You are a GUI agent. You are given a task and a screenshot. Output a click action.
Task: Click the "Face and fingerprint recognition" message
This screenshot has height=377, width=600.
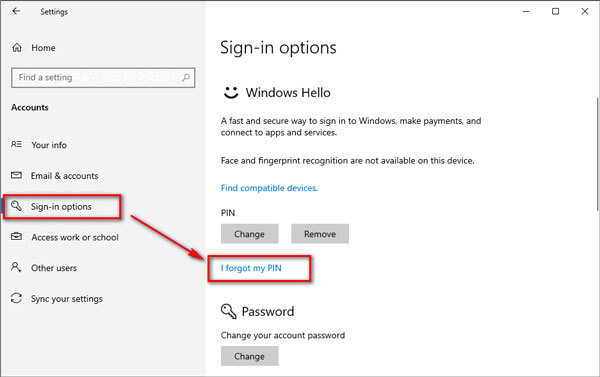pyautogui.click(x=347, y=161)
